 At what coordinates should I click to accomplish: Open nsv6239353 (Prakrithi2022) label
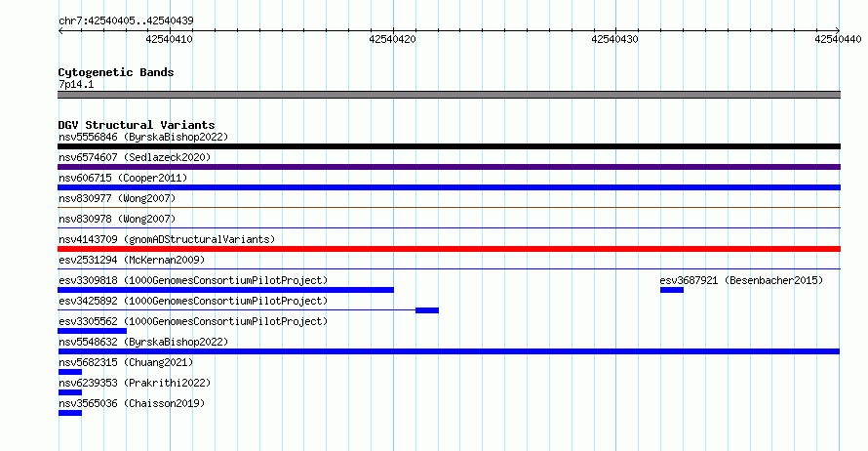tap(135, 383)
